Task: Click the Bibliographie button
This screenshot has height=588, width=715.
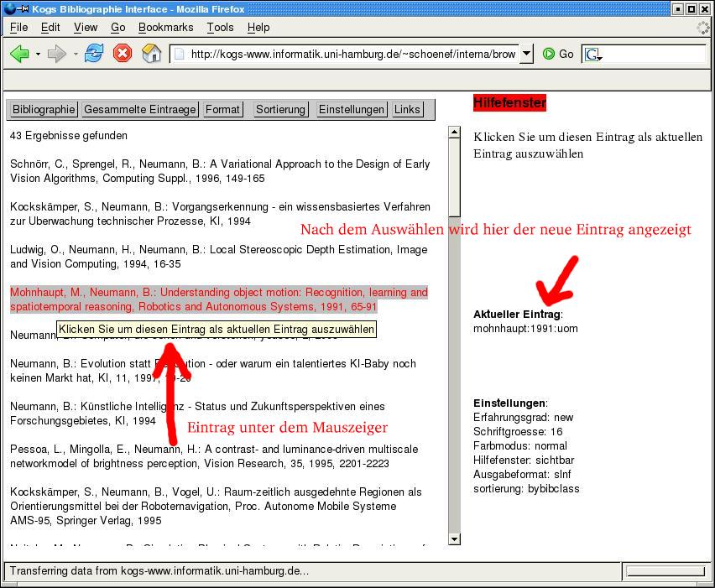Action: point(44,109)
